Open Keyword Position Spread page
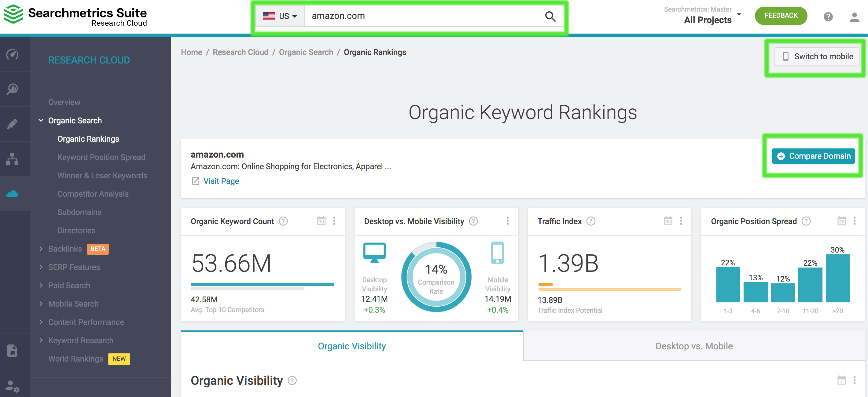868x397 pixels. coord(101,157)
